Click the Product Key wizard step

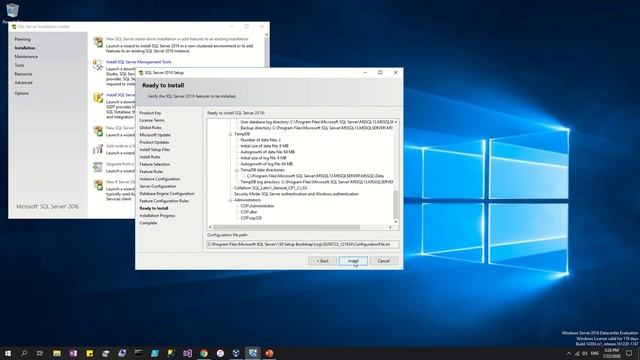[x=150, y=113]
